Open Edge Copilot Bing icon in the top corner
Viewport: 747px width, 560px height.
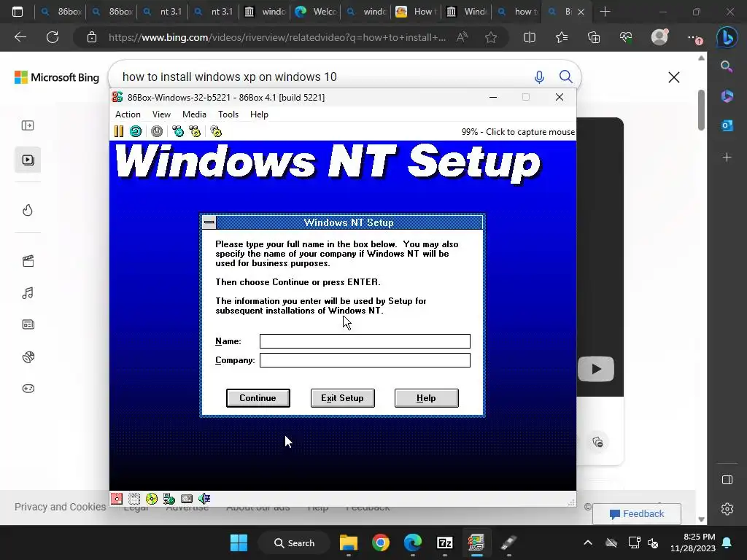727,37
